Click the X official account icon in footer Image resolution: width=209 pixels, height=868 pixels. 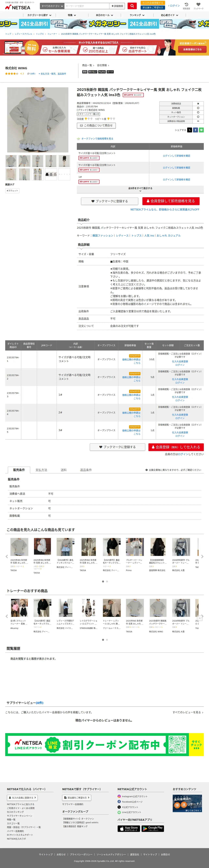tap(119, 807)
